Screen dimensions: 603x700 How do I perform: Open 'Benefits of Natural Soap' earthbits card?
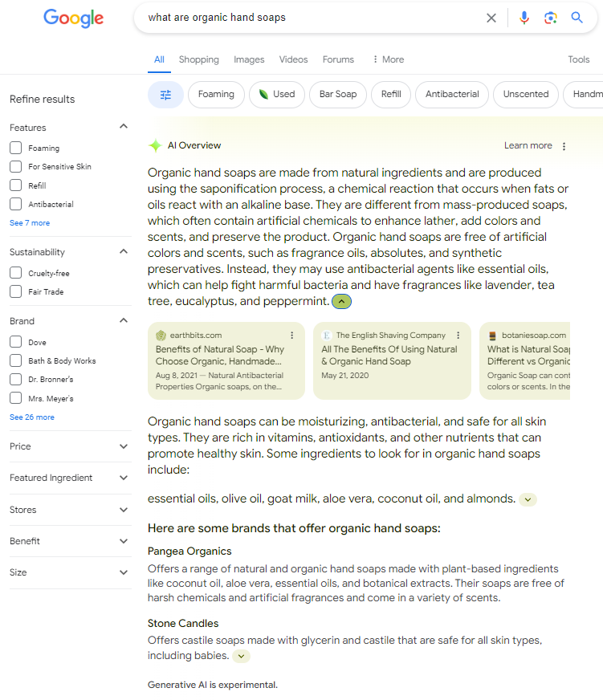(226, 360)
